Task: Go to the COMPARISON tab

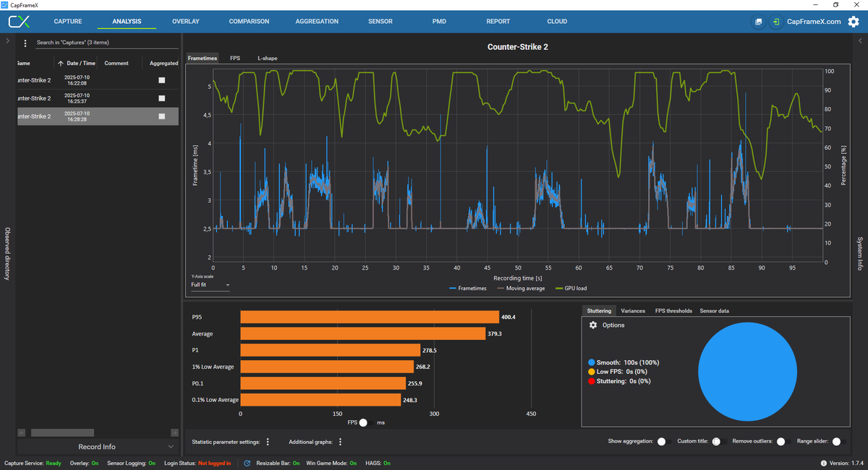Action: pyautogui.click(x=249, y=22)
